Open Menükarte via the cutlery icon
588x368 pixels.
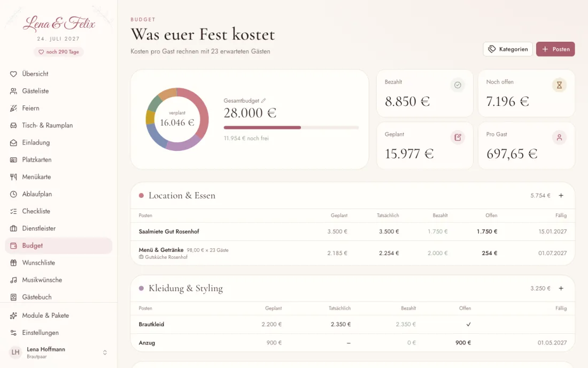pos(13,177)
